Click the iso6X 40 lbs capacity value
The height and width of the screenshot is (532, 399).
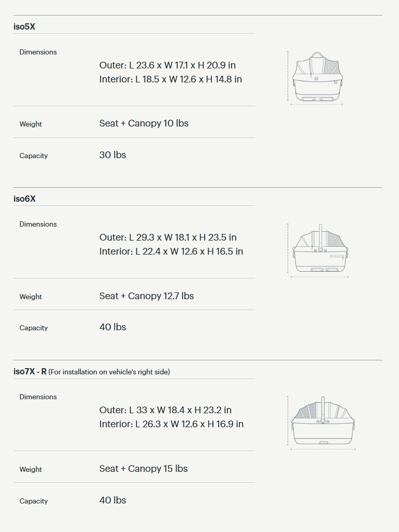click(x=112, y=327)
